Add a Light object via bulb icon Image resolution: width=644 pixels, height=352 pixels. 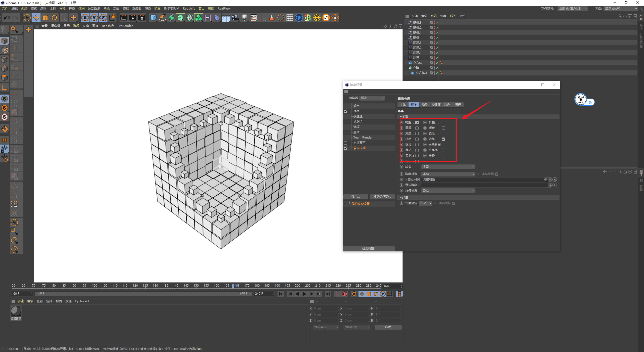[244, 18]
